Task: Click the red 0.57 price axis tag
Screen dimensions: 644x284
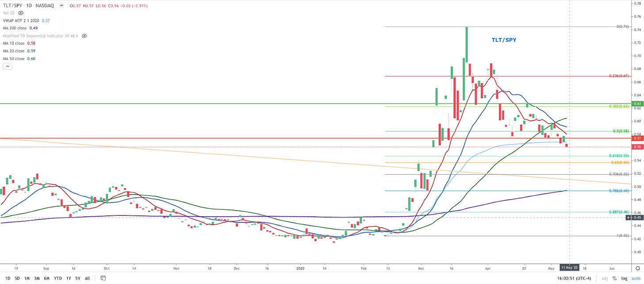Action: 636,138
